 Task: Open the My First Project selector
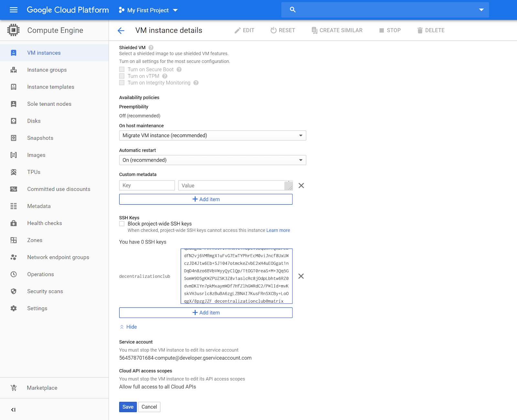(x=148, y=10)
